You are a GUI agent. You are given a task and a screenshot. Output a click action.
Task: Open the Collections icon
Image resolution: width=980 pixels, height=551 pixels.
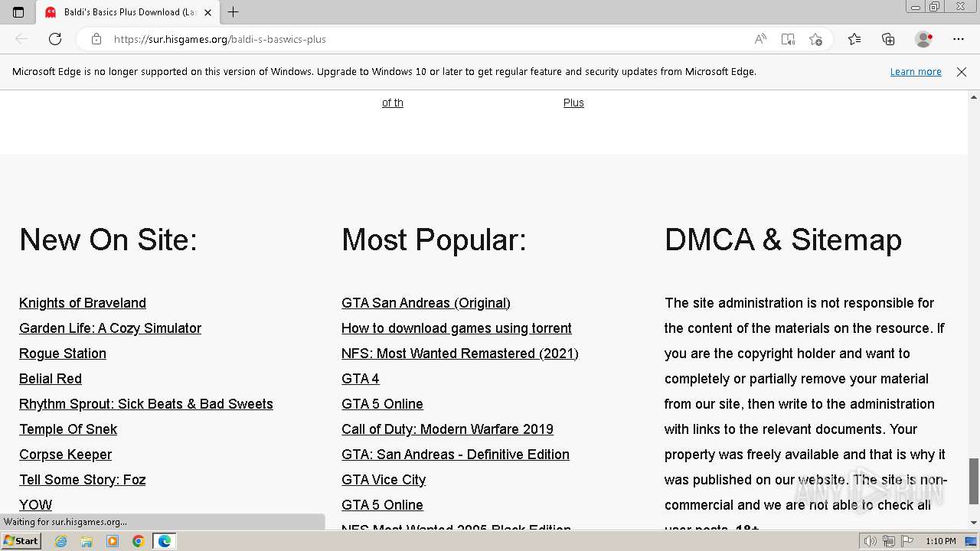pyautogui.click(x=888, y=39)
